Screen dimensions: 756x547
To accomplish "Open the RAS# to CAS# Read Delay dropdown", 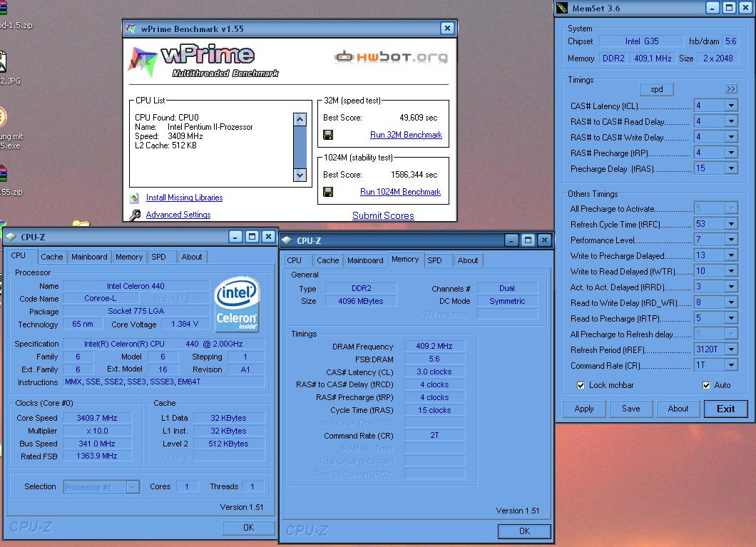I will [x=732, y=121].
